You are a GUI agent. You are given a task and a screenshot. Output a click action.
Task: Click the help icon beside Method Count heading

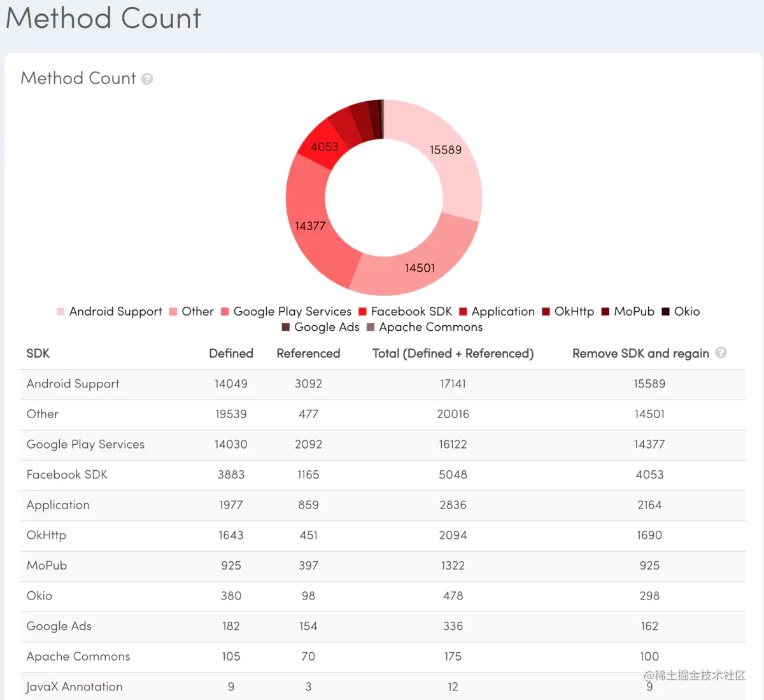[147, 79]
